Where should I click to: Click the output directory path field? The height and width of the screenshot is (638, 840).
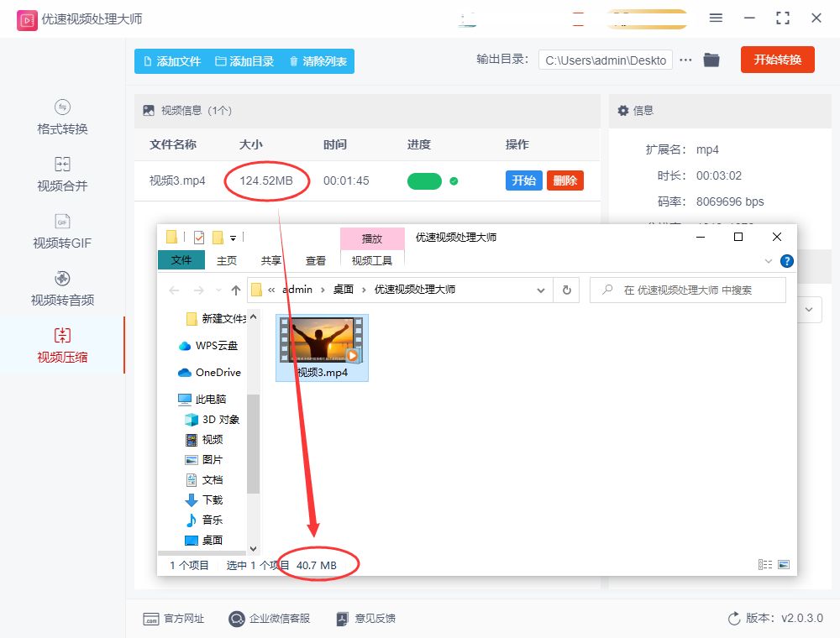pyautogui.click(x=606, y=60)
